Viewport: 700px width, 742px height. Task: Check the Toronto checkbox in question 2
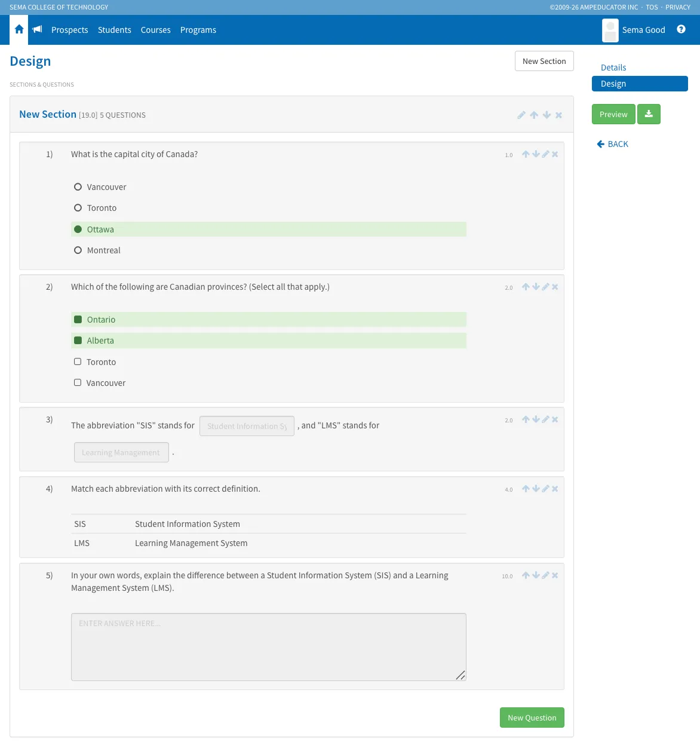click(78, 362)
